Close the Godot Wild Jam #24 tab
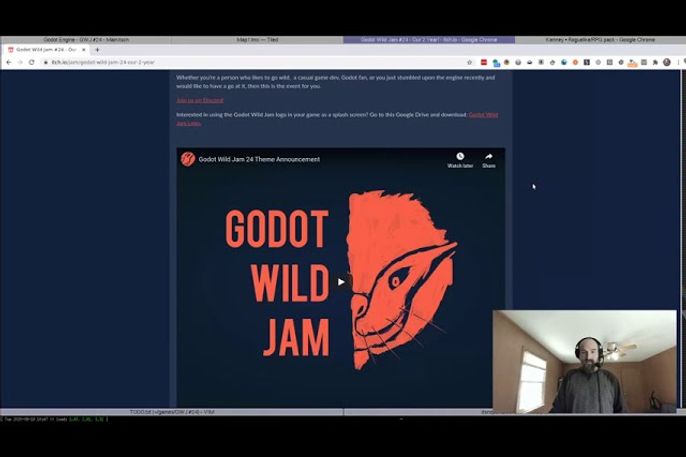 pyautogui.click(x=84, y=50)
